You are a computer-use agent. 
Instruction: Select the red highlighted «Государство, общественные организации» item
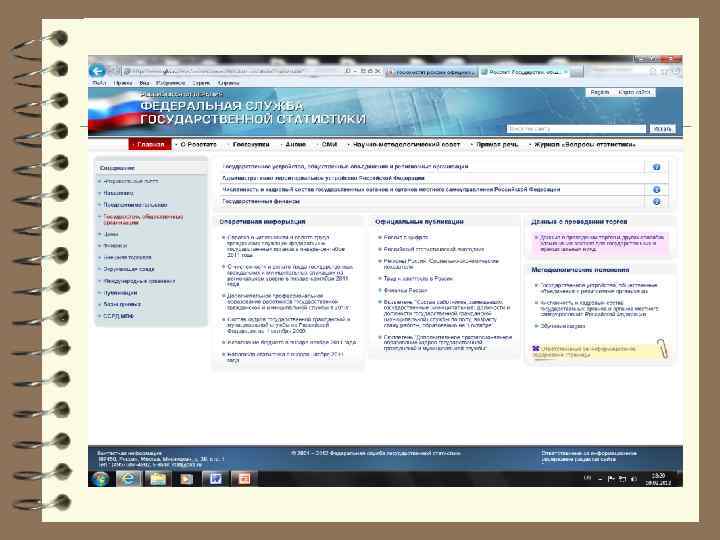tap(143, 219)
